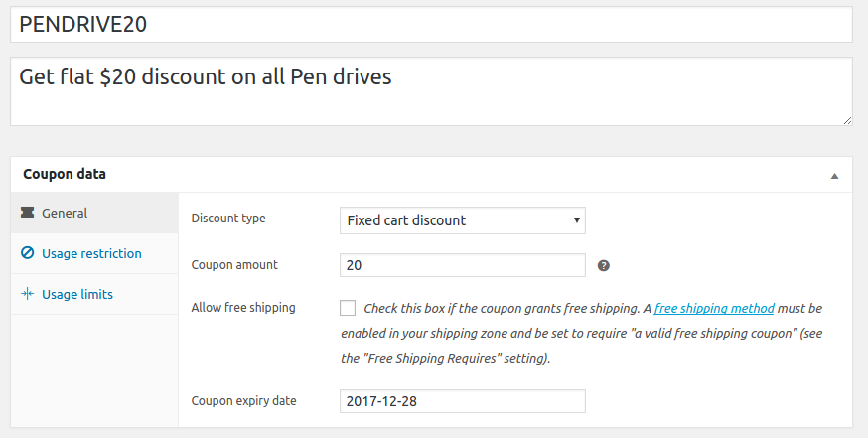The width and height of the screenshot is (868, 438).
Task: Click the Coupon expiry date label
Action: (244, 401)
